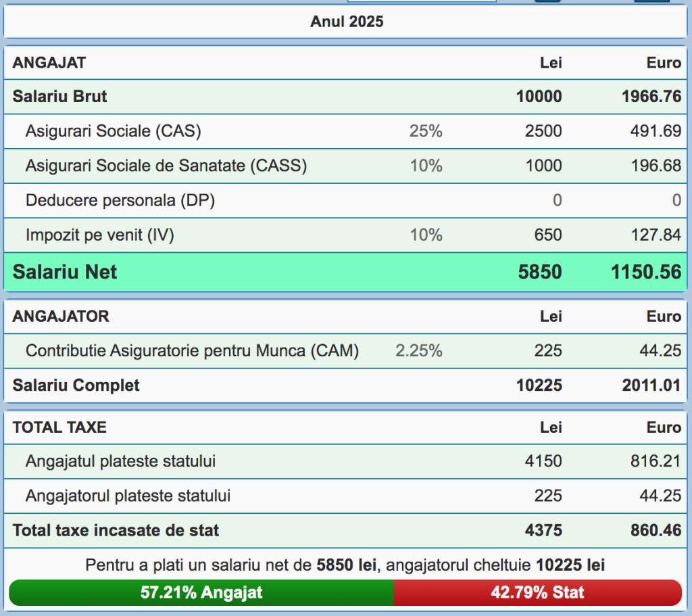Viewport: 692px width, 616px height.
Task: Click Asigurari Sociale (CAS) label
Action: (x=114, y=131)
